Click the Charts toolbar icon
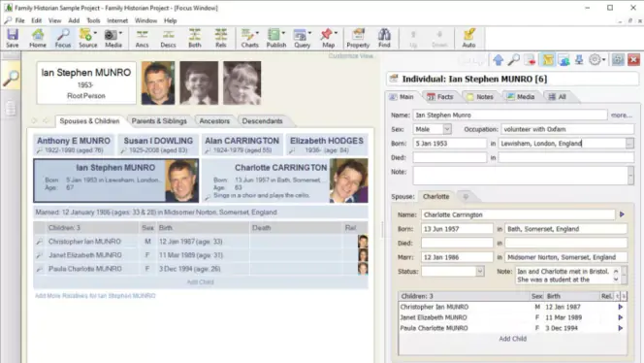This screenshot has height=363, width=644. pyautogui.click(x=249, y=38)
